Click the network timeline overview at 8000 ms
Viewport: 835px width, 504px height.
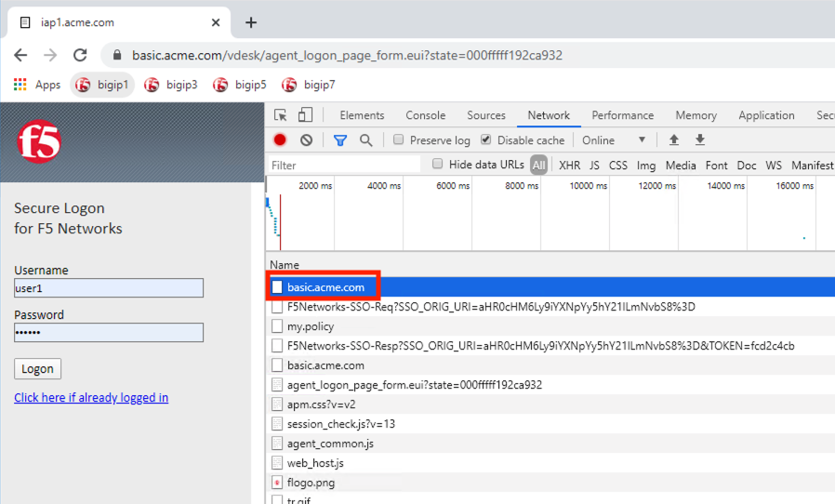click(522, 185)
